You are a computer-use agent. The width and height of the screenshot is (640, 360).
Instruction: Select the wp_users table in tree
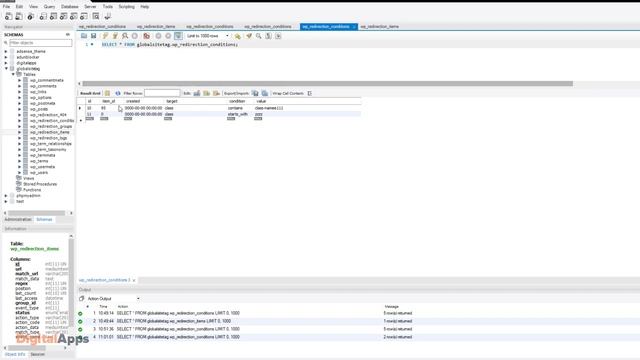coord(39,173)
